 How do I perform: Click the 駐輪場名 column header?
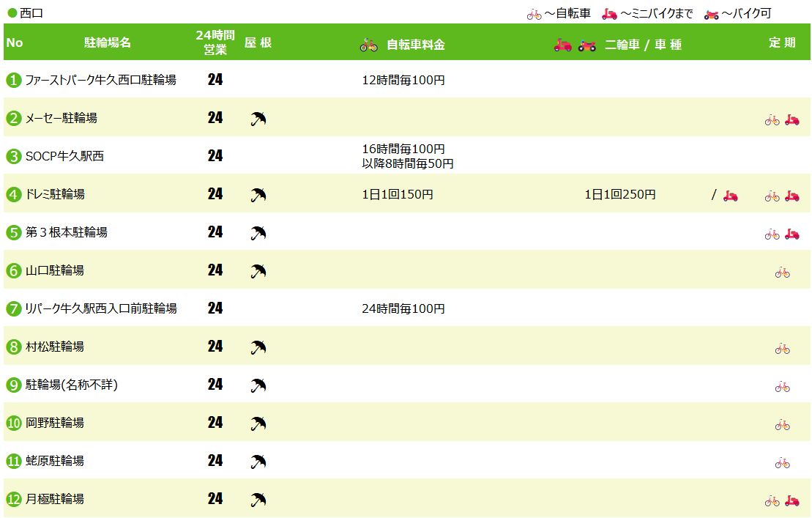tap(108, 42)
